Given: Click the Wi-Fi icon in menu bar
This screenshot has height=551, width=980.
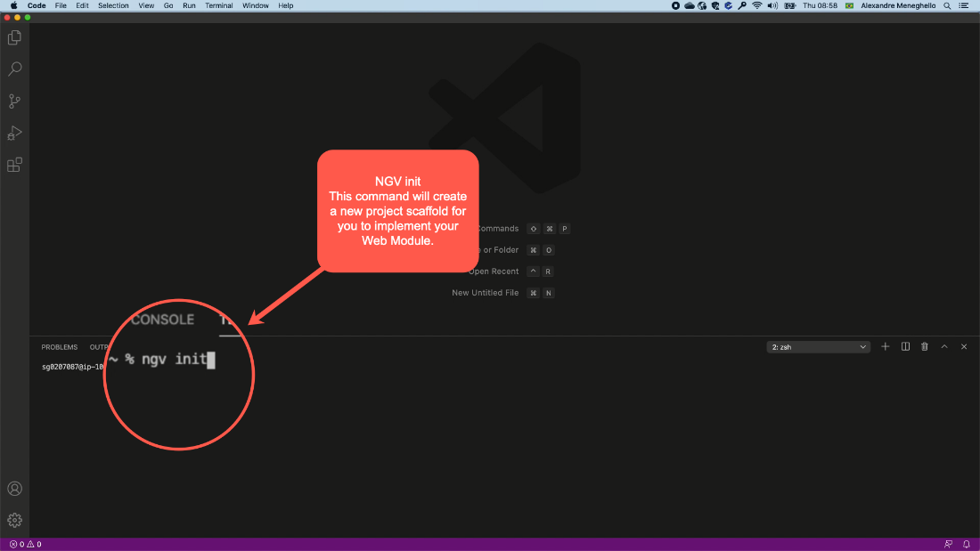Looking at the screenshot, I should coord(757,5).
